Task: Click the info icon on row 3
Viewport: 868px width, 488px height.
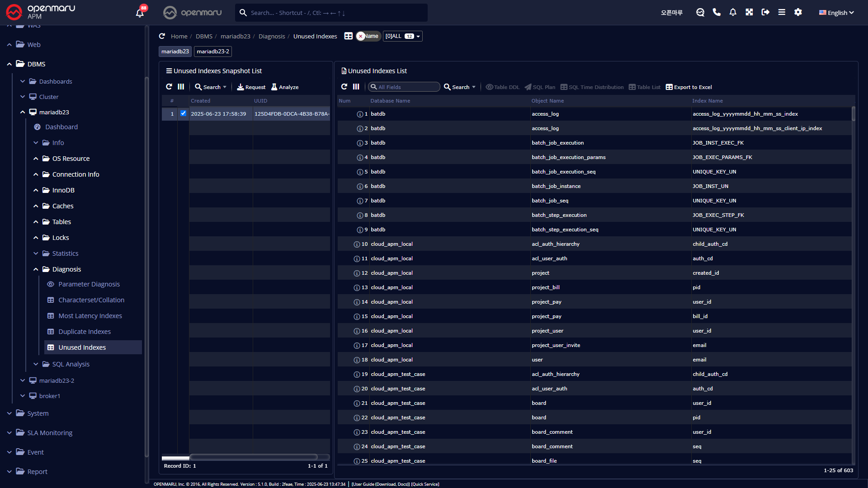Action: 360,143
